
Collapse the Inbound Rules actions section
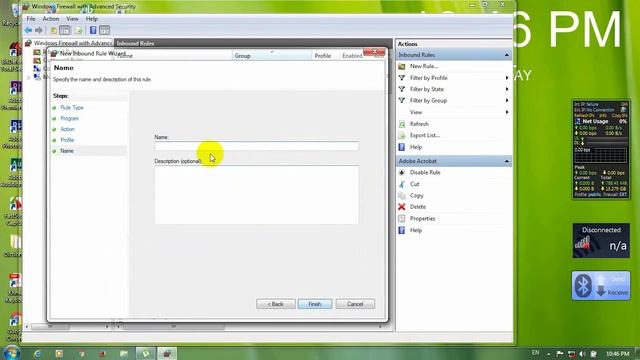507,55
